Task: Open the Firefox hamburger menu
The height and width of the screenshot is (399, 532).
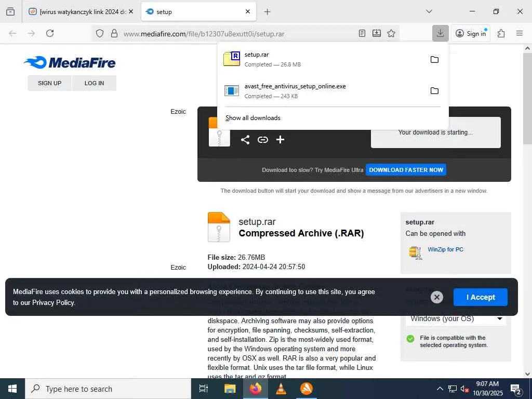Action: click(x=520, y=33)
